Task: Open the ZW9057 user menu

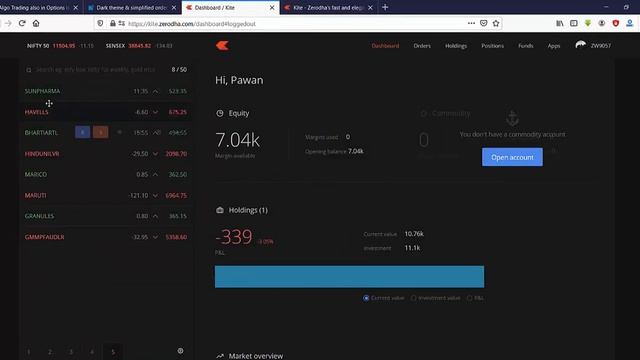Action: point(601,46)
